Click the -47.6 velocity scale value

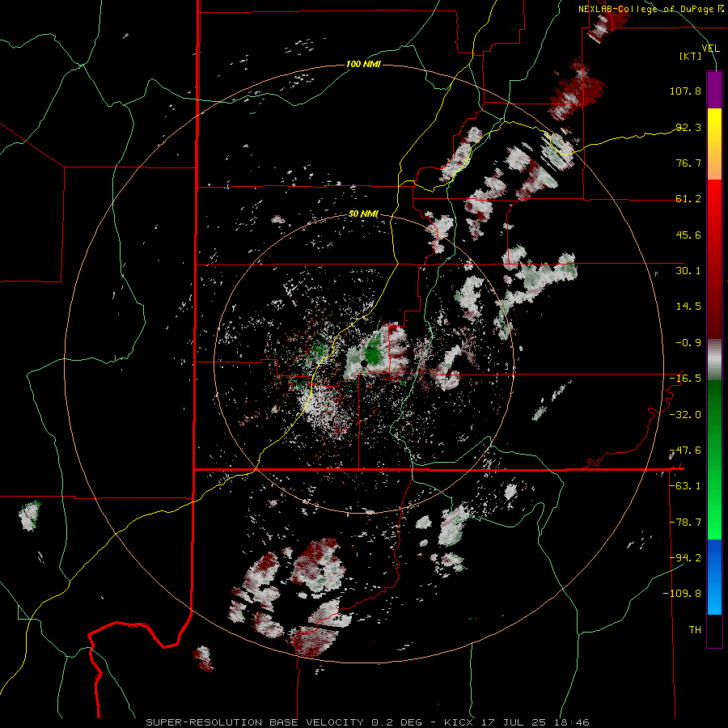pos(685,451)
